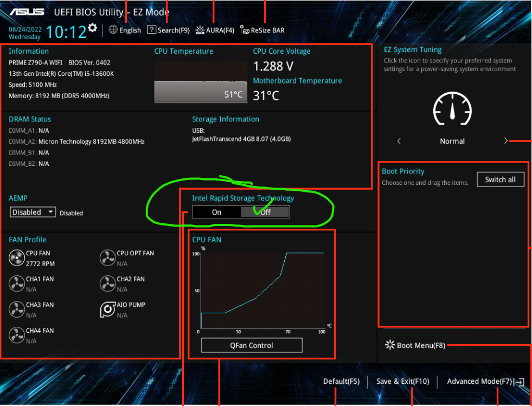
Task: Click the 13th Gen Intel Core i5-13600K line
Action: pos(61,74)
